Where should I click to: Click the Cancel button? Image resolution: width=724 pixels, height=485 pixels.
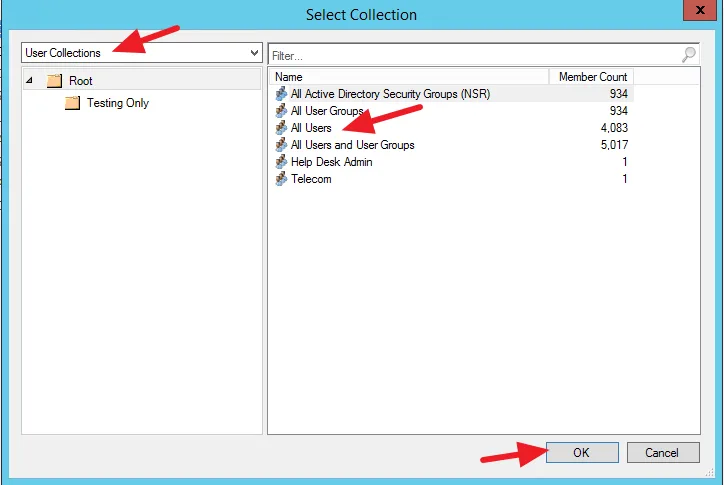663,452
